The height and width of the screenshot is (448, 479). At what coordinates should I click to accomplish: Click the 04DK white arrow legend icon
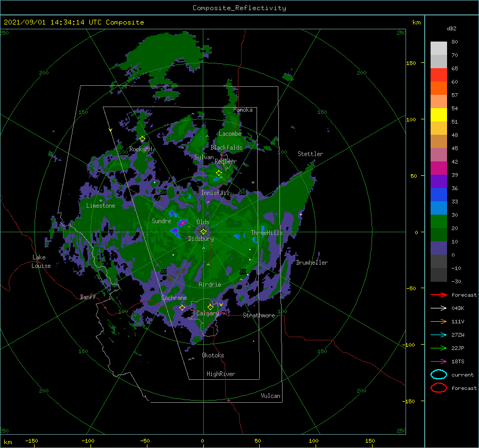[439, 308]
